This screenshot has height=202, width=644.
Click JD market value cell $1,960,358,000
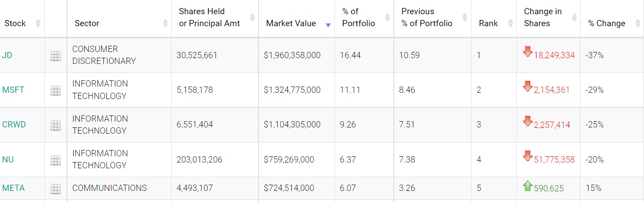coord(292,55)
